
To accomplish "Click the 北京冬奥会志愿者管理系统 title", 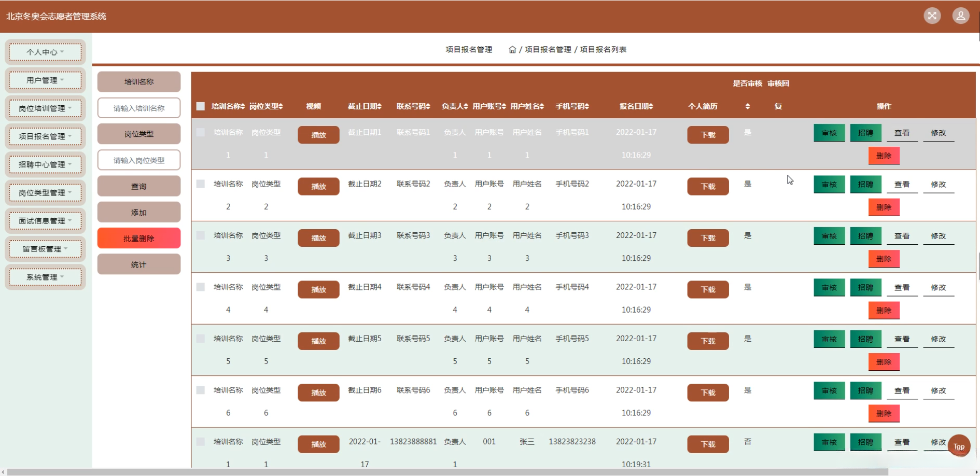I will pyautogui.click(x=56, y=16).
